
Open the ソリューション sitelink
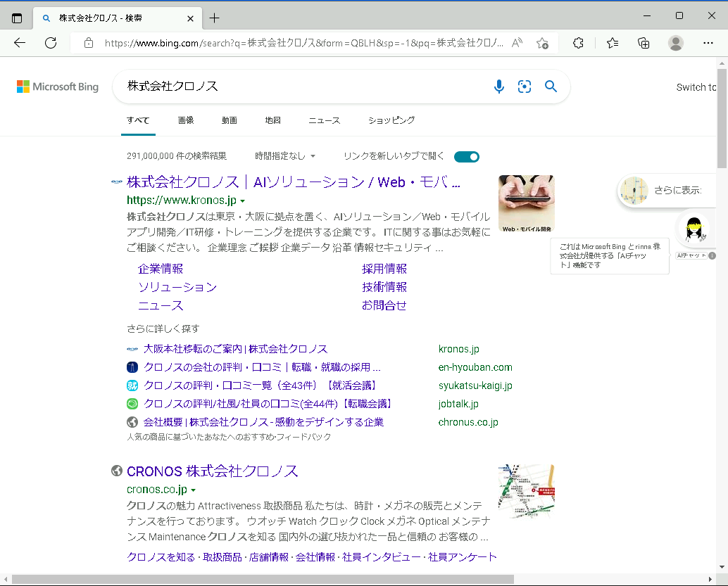tap(177, 287)
